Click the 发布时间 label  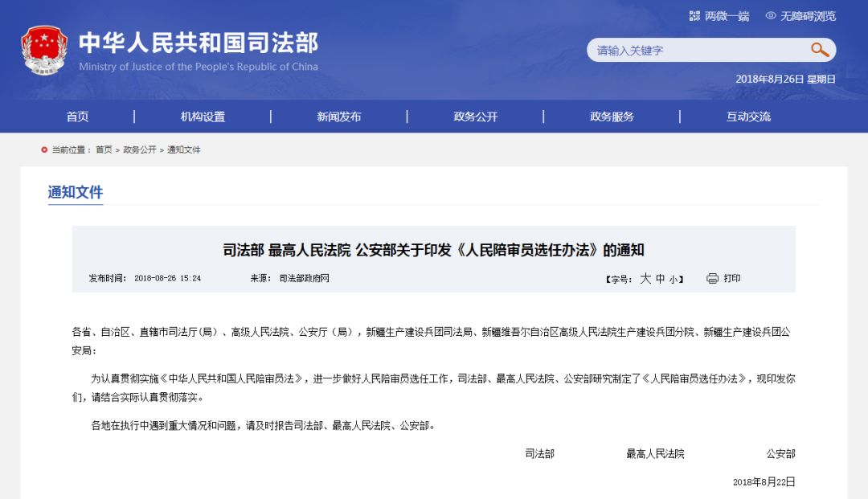click(x=108, y=278)
